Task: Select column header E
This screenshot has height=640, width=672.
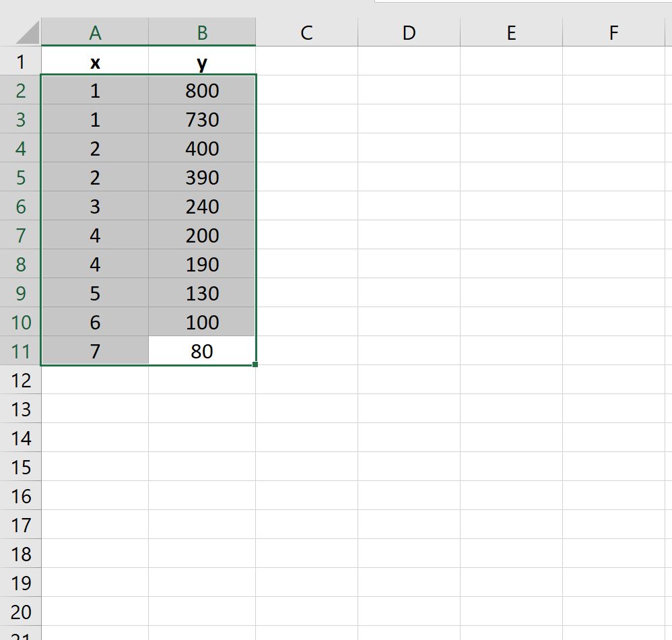Action: tap(511, 32)
